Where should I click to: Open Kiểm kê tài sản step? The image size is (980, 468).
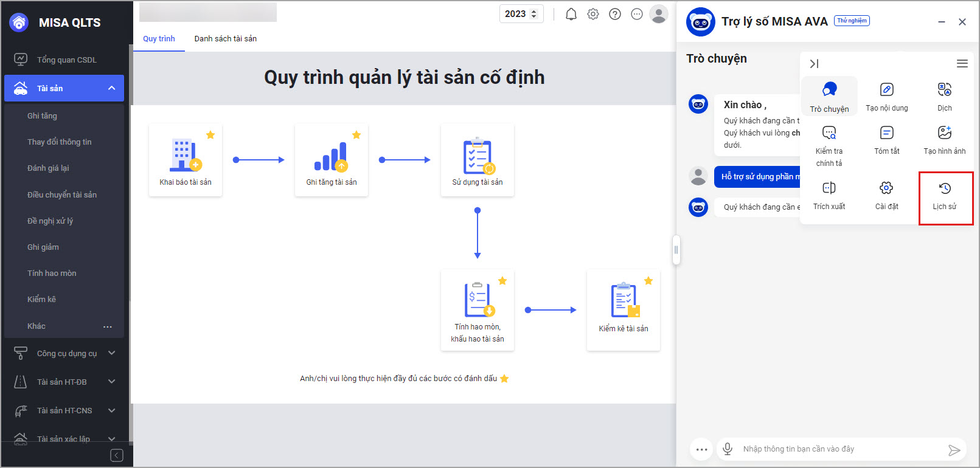624,310
